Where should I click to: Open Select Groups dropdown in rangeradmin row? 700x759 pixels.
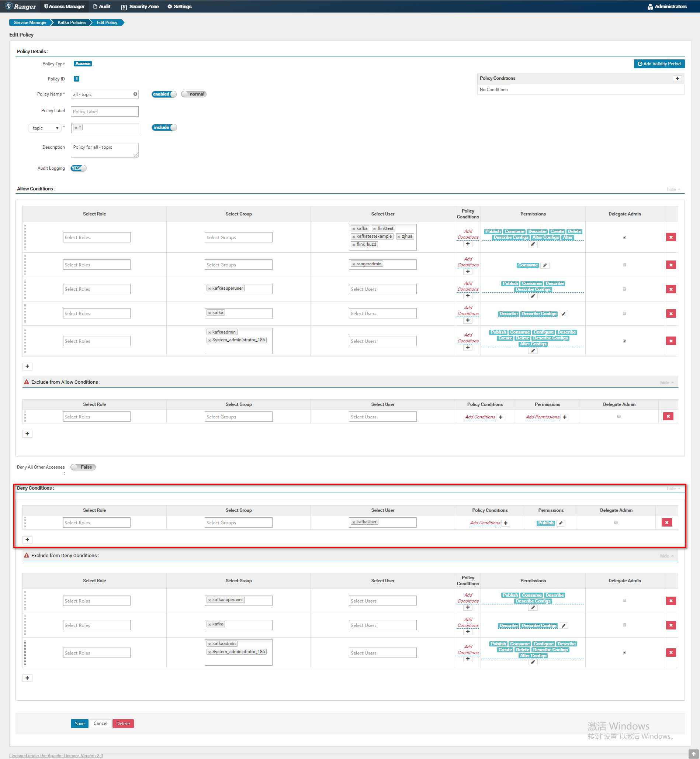[239, 265]
